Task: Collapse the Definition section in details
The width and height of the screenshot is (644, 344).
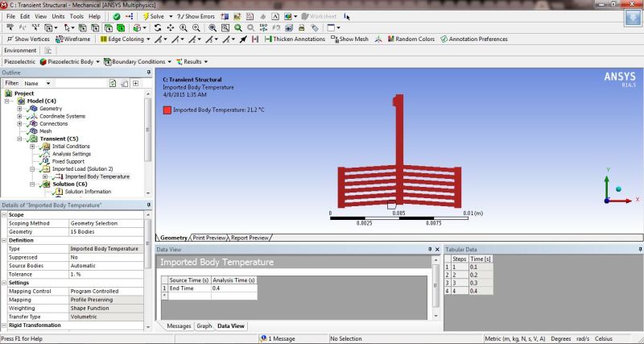Action: tap(4, 240)
